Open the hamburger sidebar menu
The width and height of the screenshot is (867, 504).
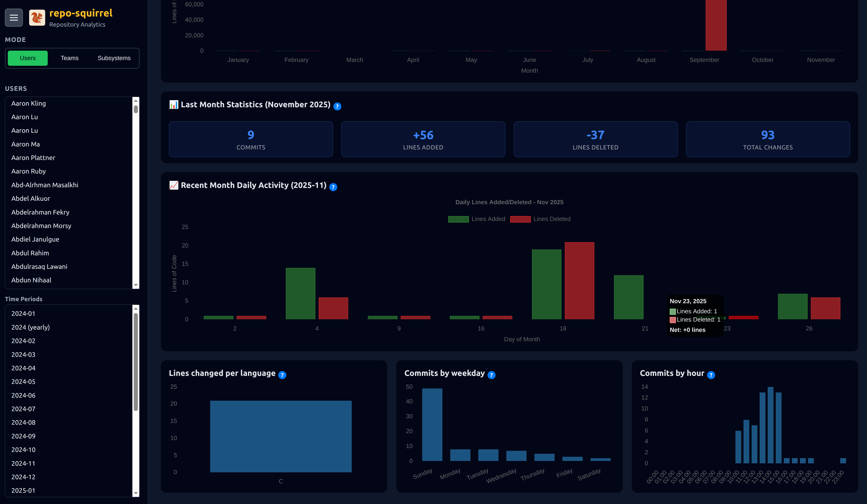(14, 17)
